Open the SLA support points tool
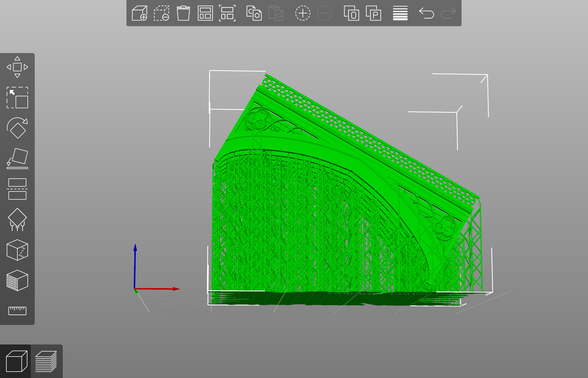Image resolution: width=588 pixels, height=378 pixels. pos(17,219)
